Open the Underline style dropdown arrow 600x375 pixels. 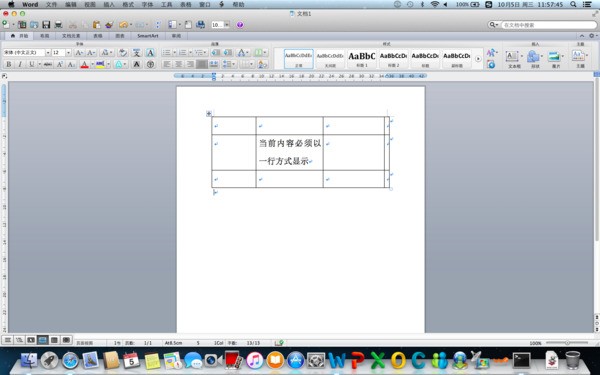click(x=39, y=64)
